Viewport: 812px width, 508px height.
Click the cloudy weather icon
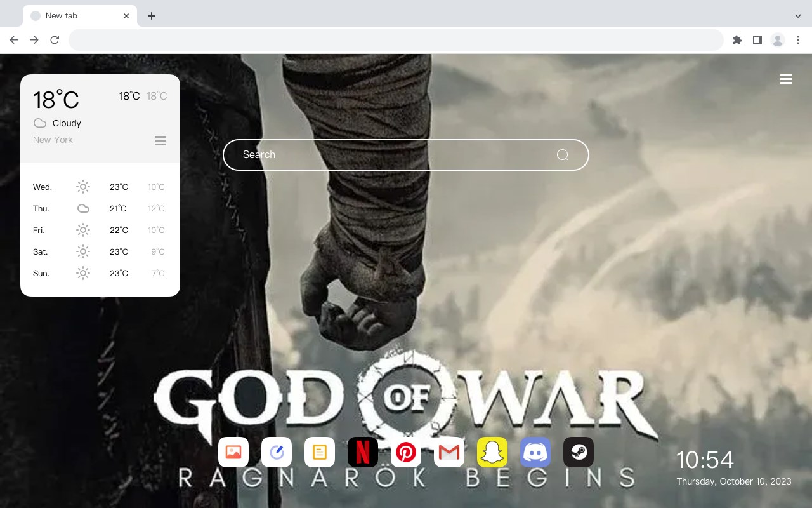40,123
